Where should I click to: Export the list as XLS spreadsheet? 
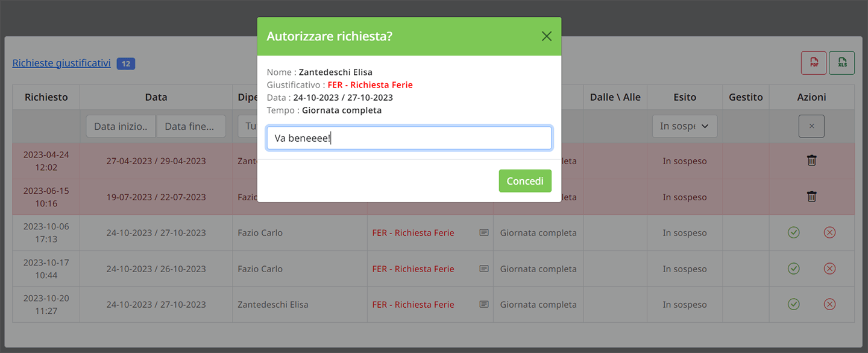841,63
